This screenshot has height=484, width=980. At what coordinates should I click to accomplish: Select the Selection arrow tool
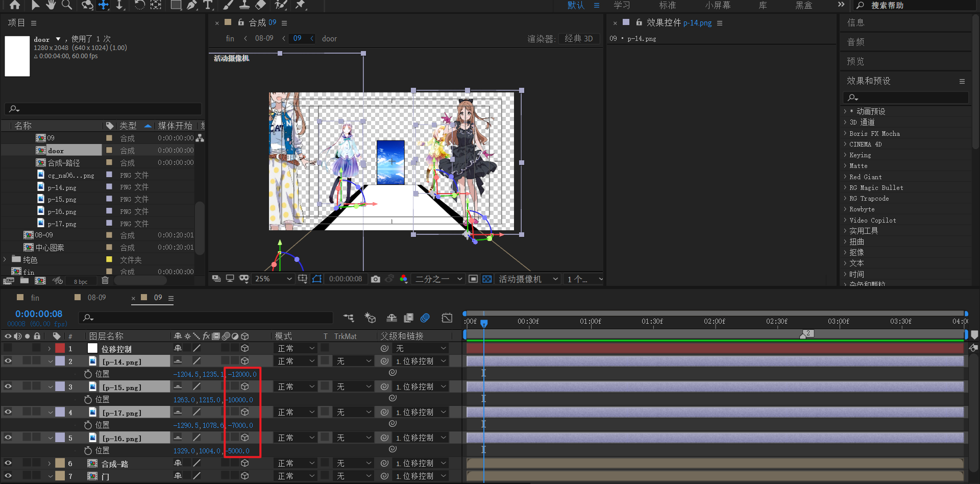[x=35, y=5]
